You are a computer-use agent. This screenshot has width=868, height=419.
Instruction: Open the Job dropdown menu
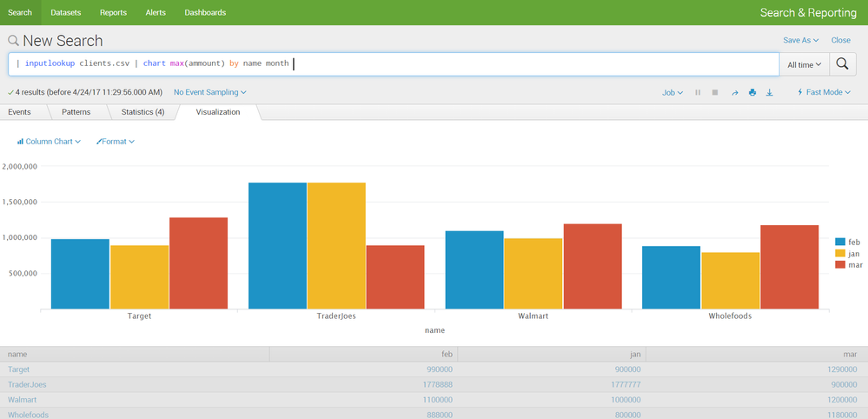tap(673, 92)
